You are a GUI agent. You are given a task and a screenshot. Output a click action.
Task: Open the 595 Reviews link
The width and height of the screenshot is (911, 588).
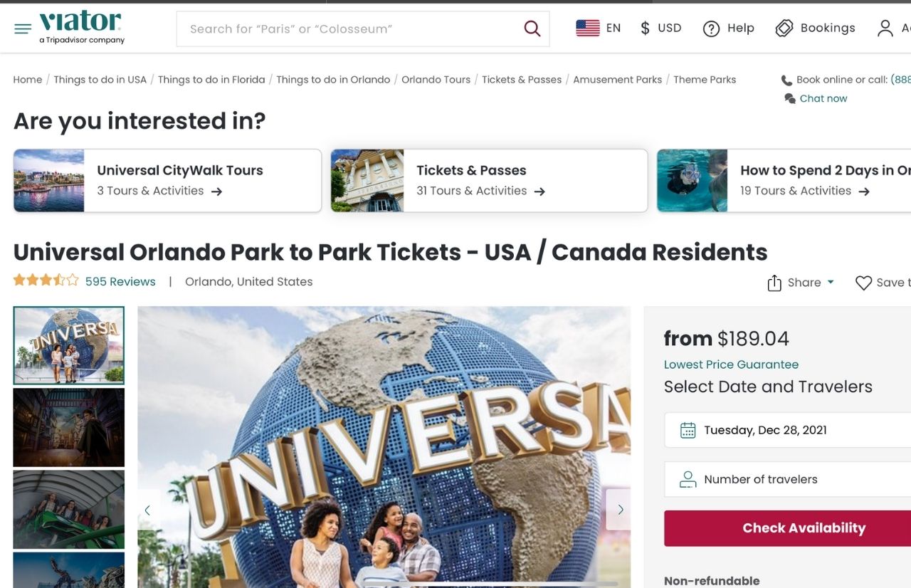coord(120,282)
